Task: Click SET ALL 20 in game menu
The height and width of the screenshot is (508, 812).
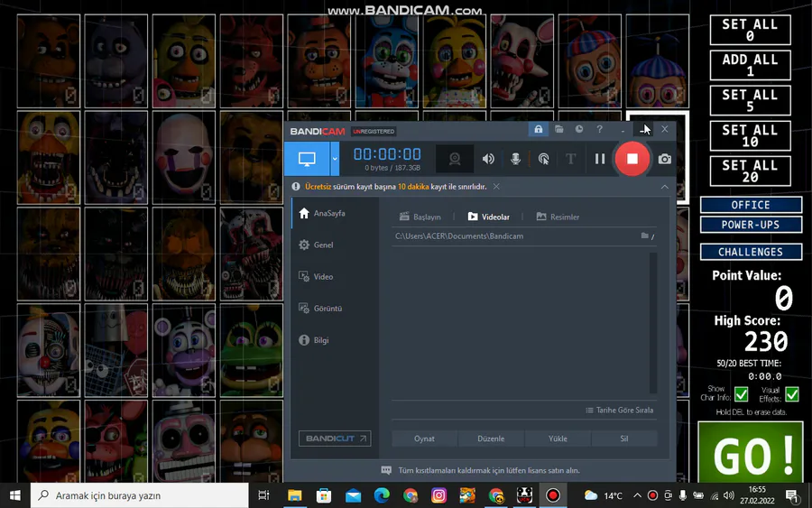Action: point(750,171)
